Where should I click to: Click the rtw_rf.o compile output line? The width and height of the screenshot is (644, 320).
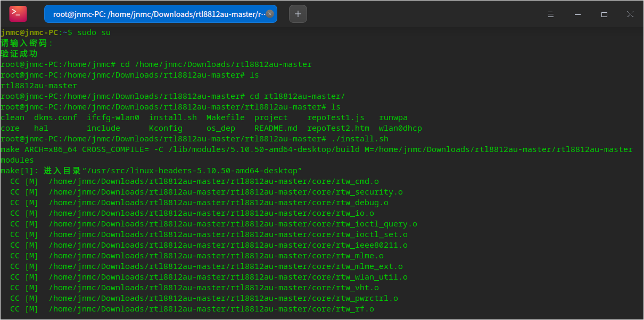click(x=211, y=309)
